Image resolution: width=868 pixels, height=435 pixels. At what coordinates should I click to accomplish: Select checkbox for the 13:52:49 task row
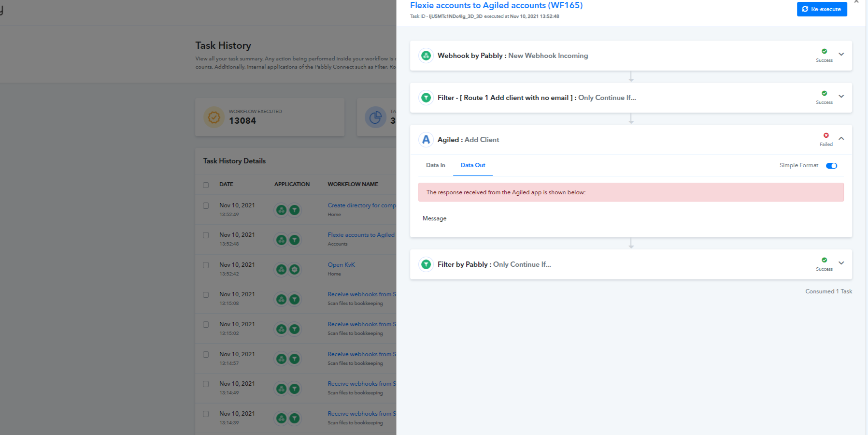[x=206, y=205]
